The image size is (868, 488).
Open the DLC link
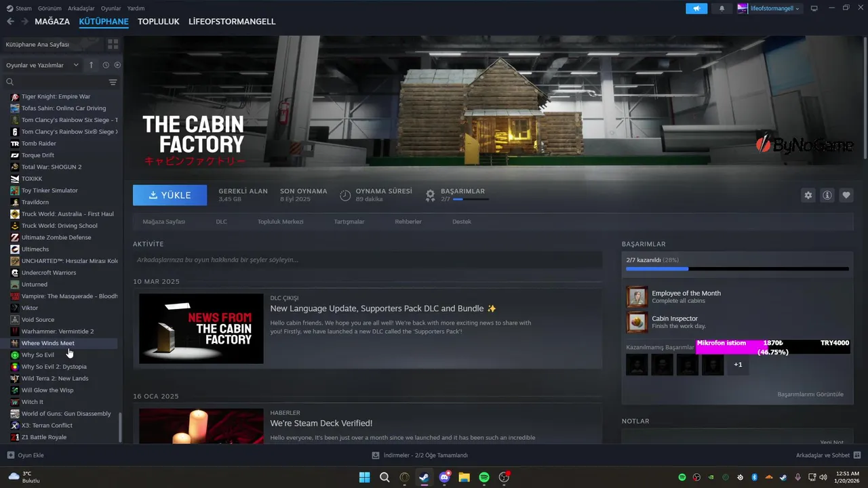point(222,222)
